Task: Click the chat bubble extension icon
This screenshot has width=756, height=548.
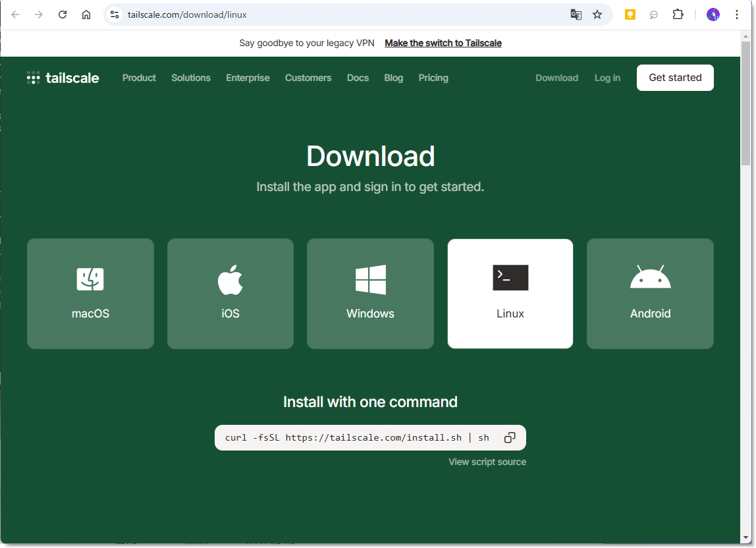Action: 654,15
